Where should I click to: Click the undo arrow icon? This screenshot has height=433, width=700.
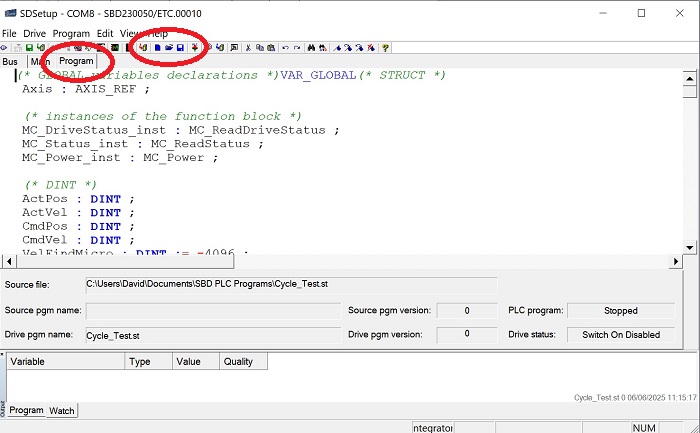tap(285, 47)
